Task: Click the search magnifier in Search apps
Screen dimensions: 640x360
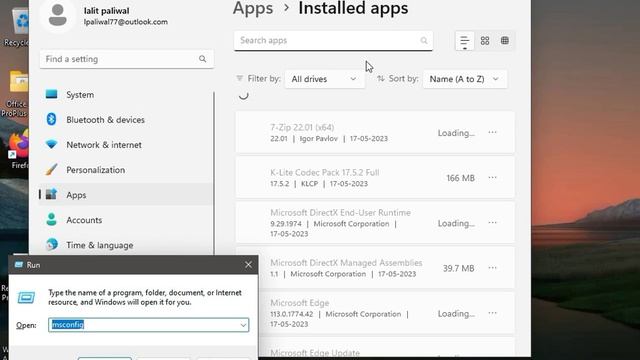Action: point(424,40)
